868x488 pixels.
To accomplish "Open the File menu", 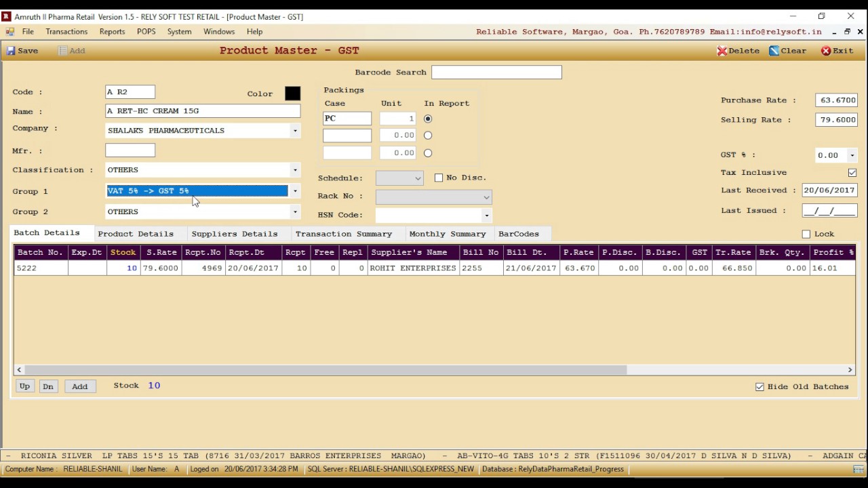I will 28,32.
